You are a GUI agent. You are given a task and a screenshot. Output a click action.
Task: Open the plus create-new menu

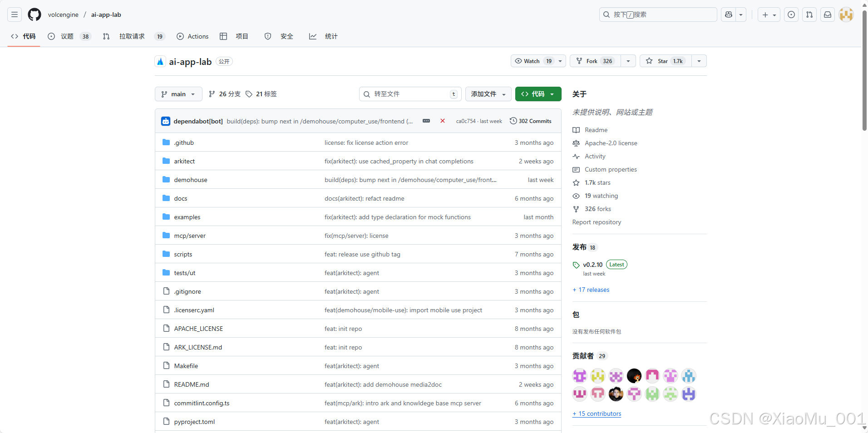click(769, 15)
